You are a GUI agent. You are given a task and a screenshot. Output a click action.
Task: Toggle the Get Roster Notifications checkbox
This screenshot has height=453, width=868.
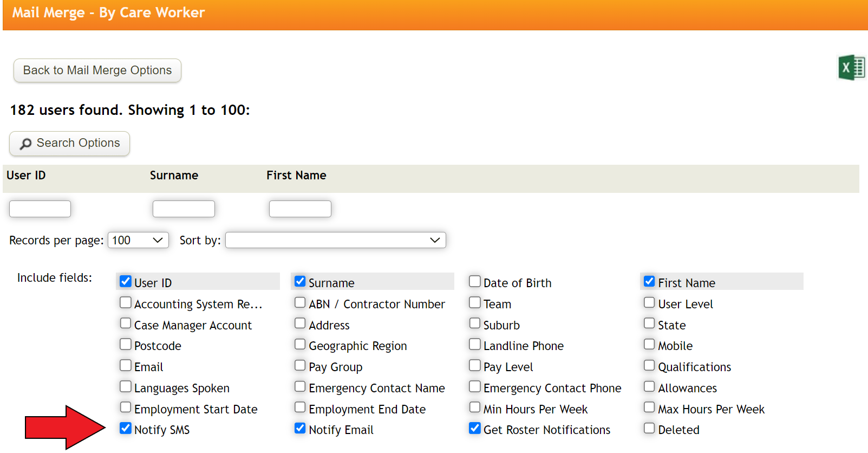475,428
